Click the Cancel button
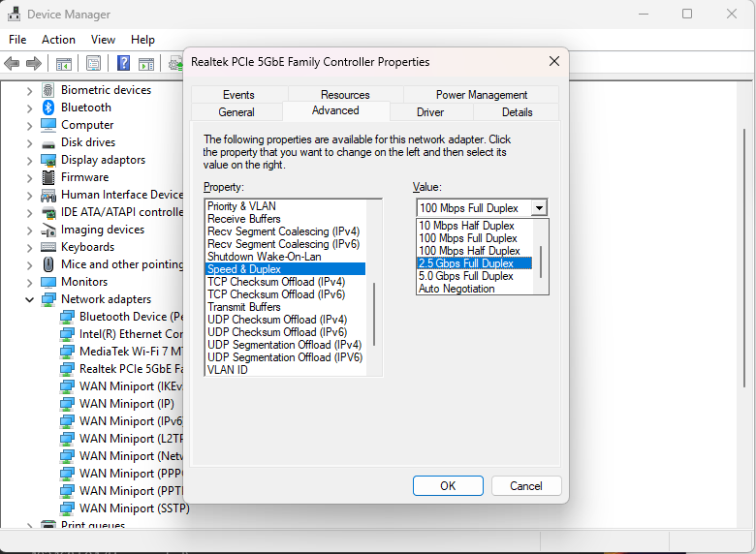Image resolution: width=756 pixels, height=554 pixels. 526,485
